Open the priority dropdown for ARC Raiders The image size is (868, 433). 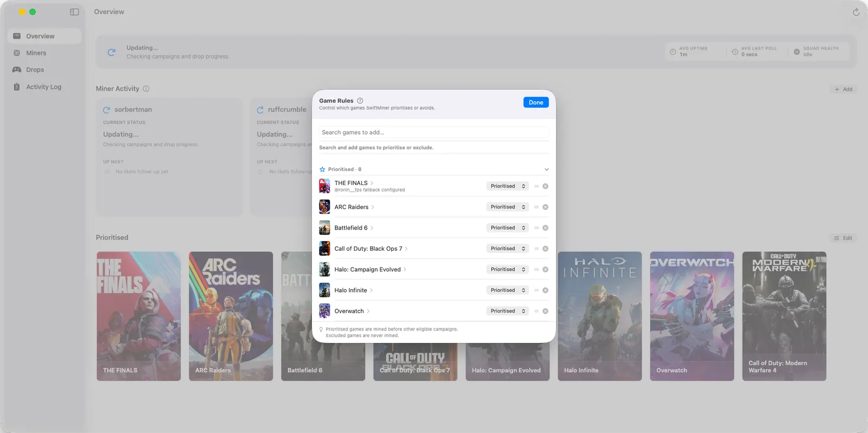507,207
